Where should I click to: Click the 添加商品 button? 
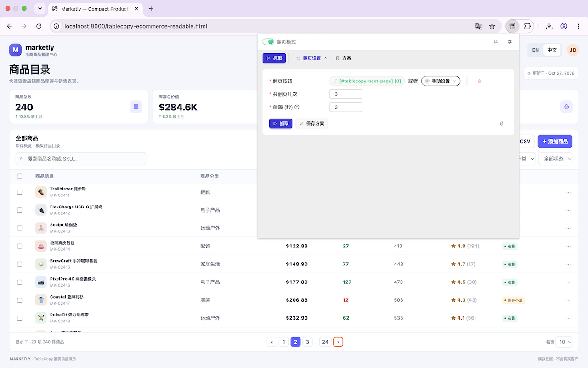click(x=555, y=142)
